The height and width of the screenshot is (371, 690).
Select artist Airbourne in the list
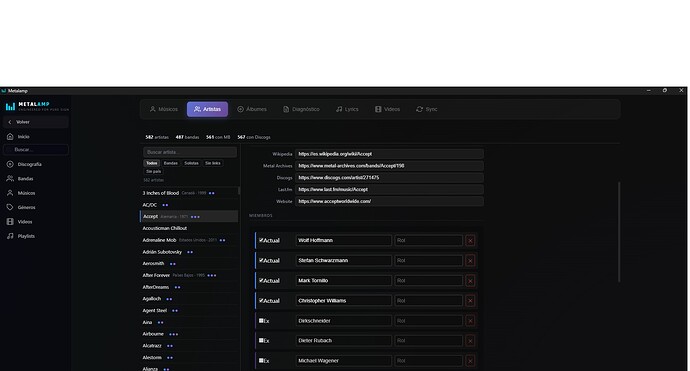(x=189, y=334)
